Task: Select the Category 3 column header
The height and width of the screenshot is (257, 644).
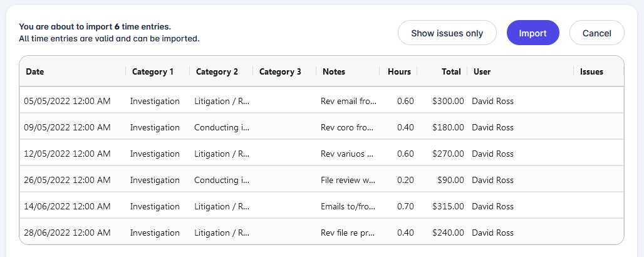Action: click(280, 71)
